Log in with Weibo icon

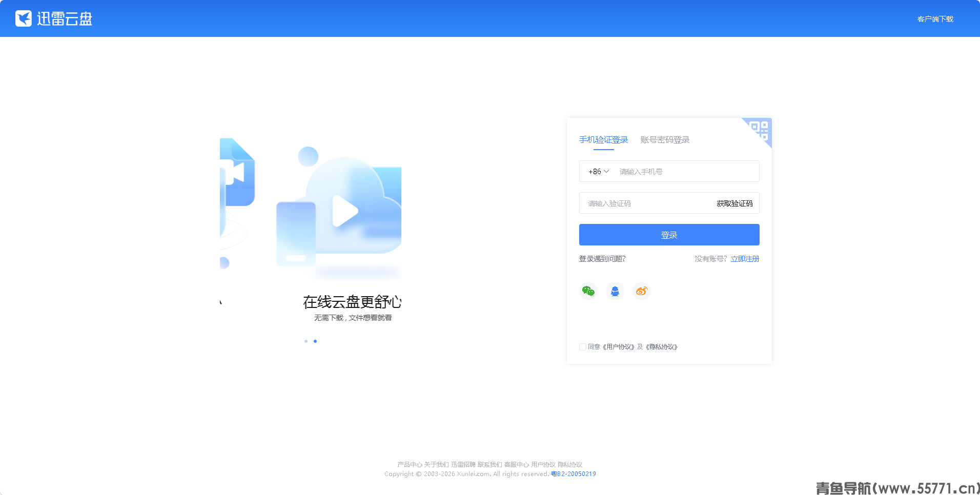pos(642,291)
